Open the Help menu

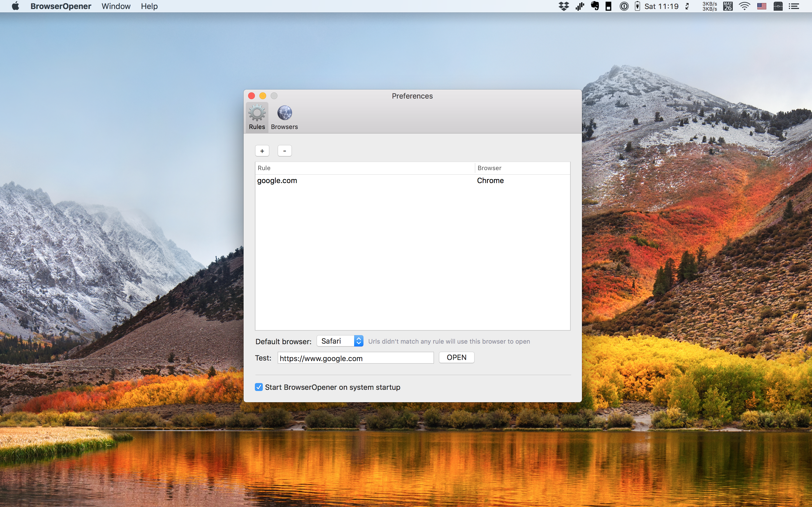pos(149,6)
